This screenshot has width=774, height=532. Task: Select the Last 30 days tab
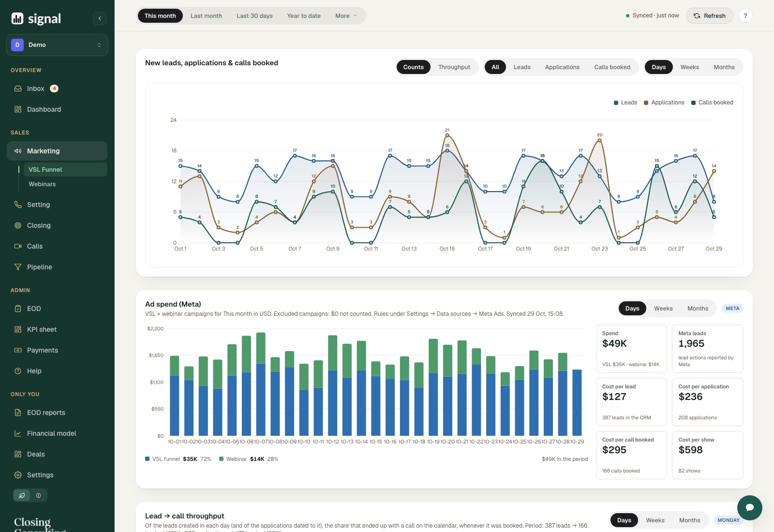click(x=254, y=16)
